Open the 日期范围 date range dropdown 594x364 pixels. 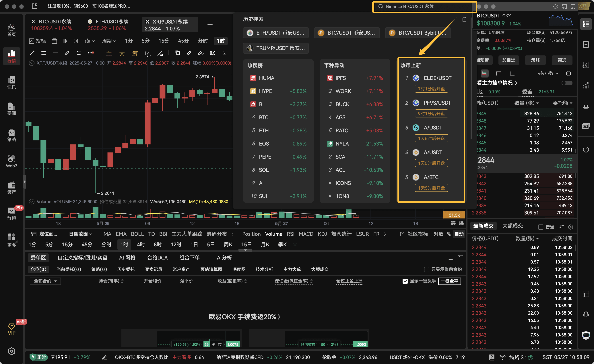[81, 234]
